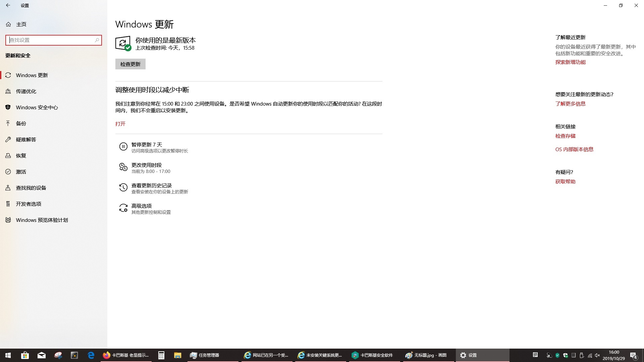Click the 开发者选项 icon
The width and height of the screenshot is (644, 362).
tap(8, 204)
